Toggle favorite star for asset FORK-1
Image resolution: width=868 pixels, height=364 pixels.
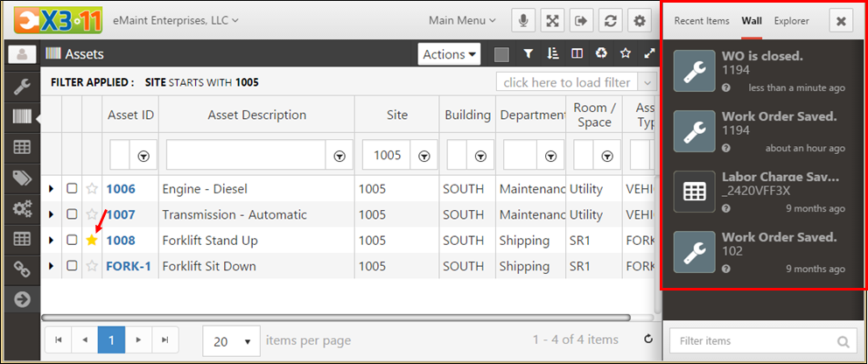coord(92,266)
